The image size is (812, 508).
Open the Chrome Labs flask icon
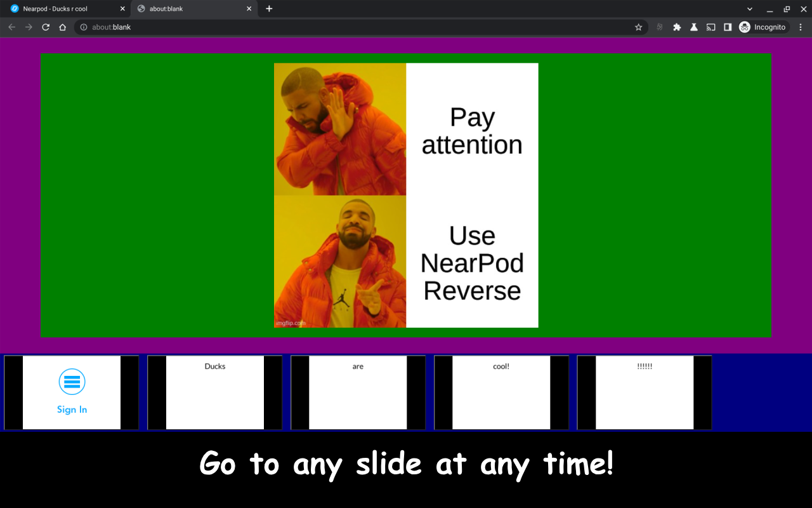click(694, 27)
